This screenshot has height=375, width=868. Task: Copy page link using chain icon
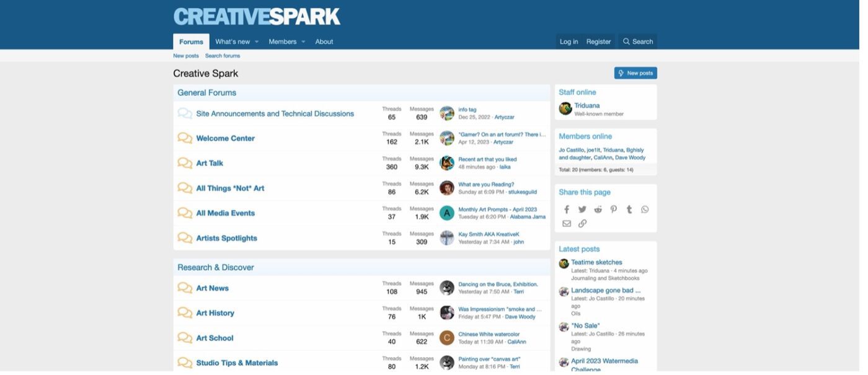point(582,224)
